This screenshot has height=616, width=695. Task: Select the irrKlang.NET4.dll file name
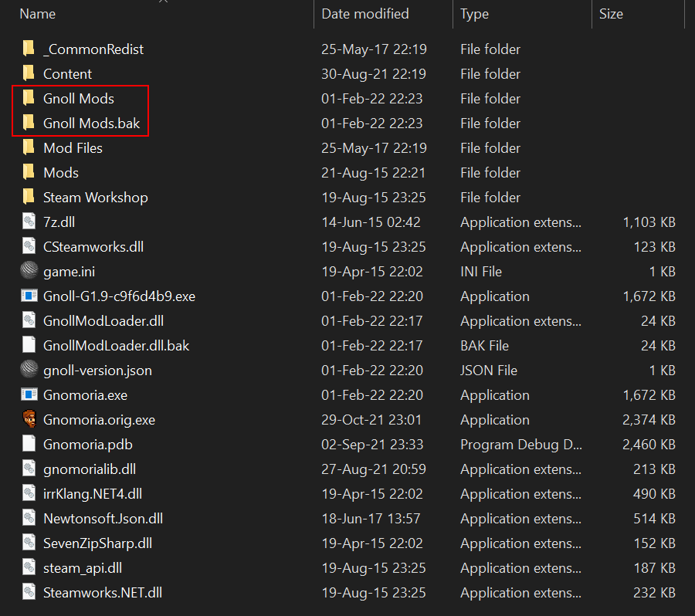point(92,494)
